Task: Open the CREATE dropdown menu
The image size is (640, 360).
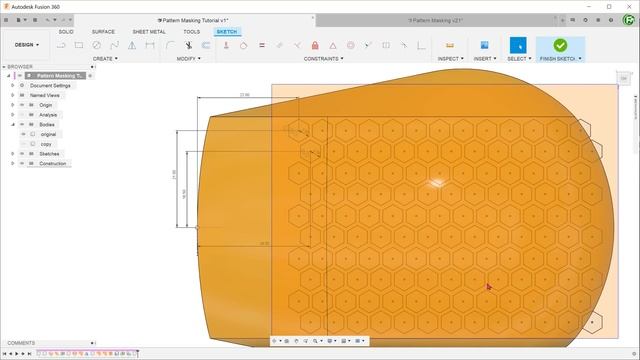Action: coord(105,59)
